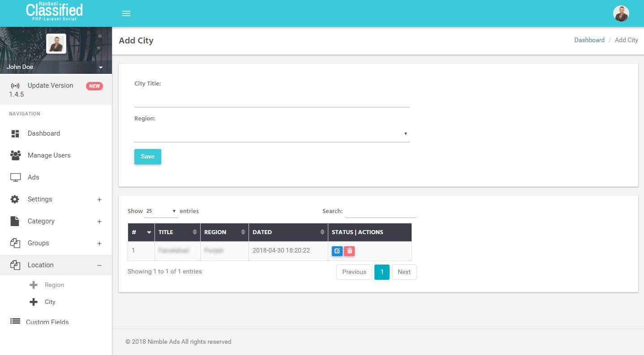Sort the table by # column
Image resolution: width=644 pixels, height=355 pixels.
pos(141,232)
